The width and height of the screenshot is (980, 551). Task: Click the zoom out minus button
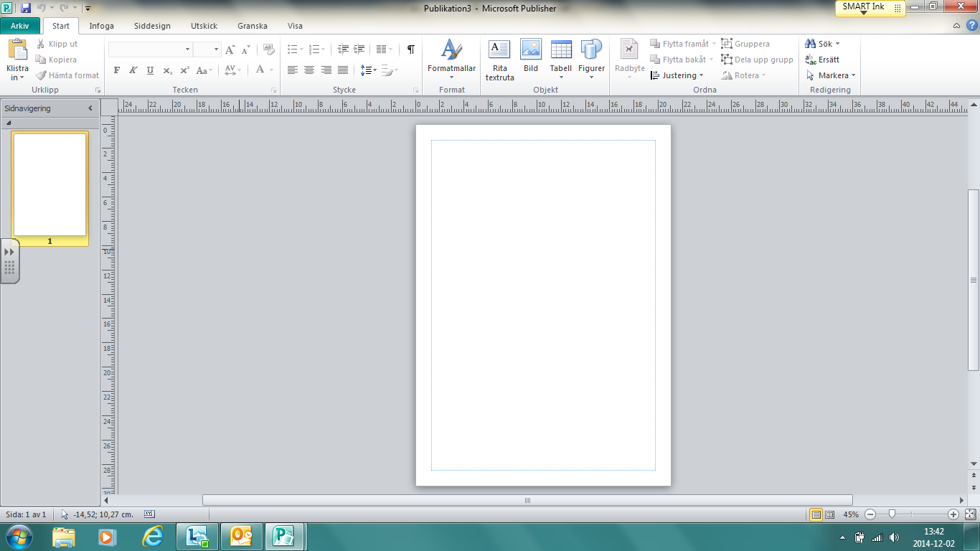coord(870,514)
